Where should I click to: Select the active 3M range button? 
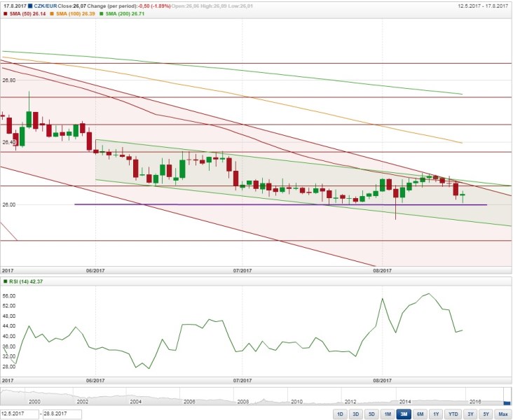404,414
